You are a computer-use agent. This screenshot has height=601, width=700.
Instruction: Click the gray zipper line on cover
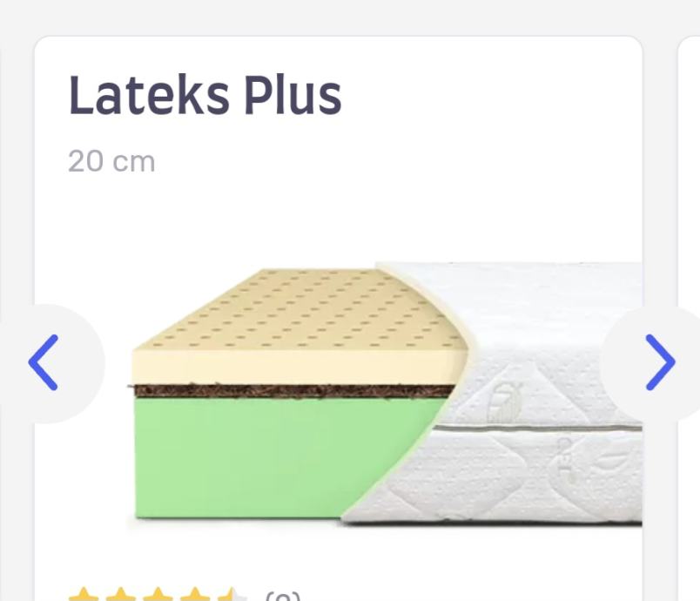coord(537,429)
